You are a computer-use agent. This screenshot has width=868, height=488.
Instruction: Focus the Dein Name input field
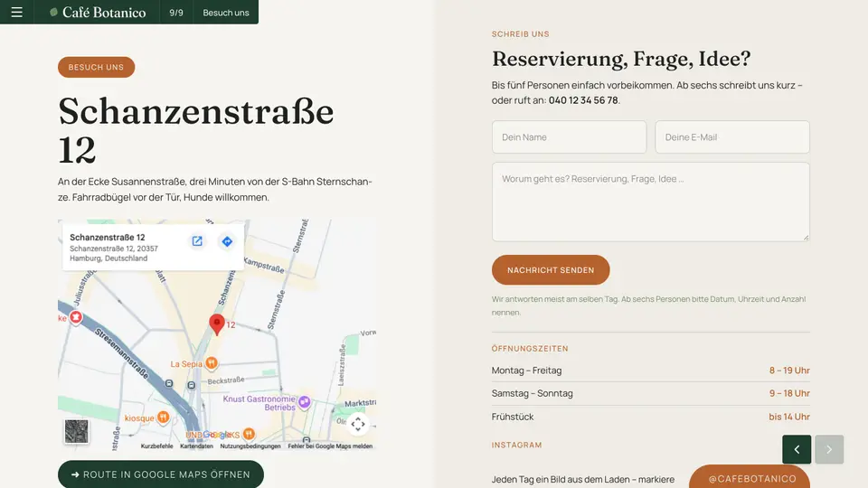pos(569,137)
